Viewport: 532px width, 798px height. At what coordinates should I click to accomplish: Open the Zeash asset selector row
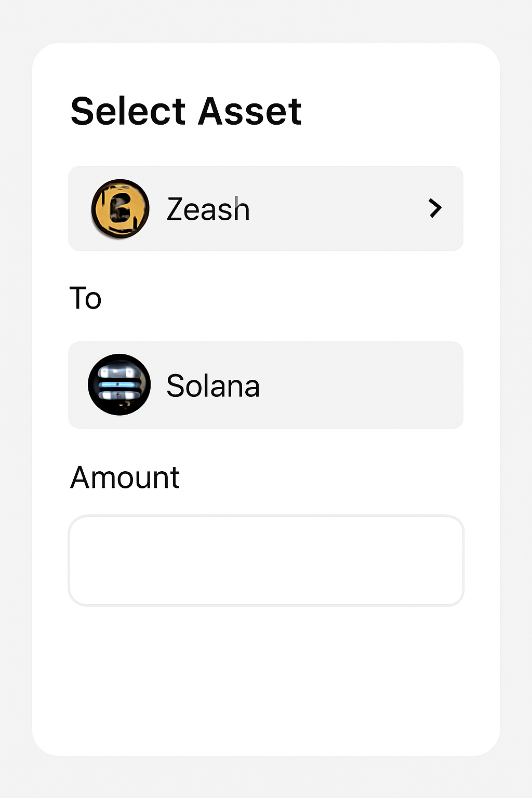pyautogui.click(x=312, y=208)
